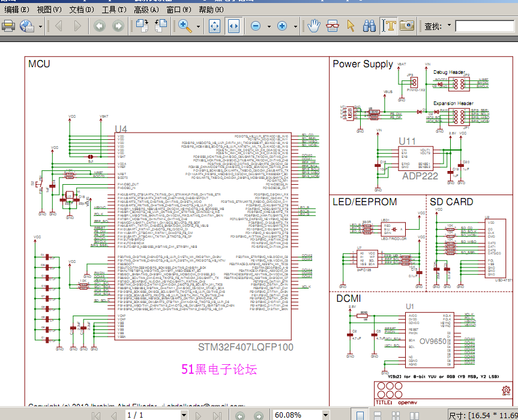Expand the email icon dropdown arrow
518x420 pixels.
pyautogui.click(x=40, y=26)
